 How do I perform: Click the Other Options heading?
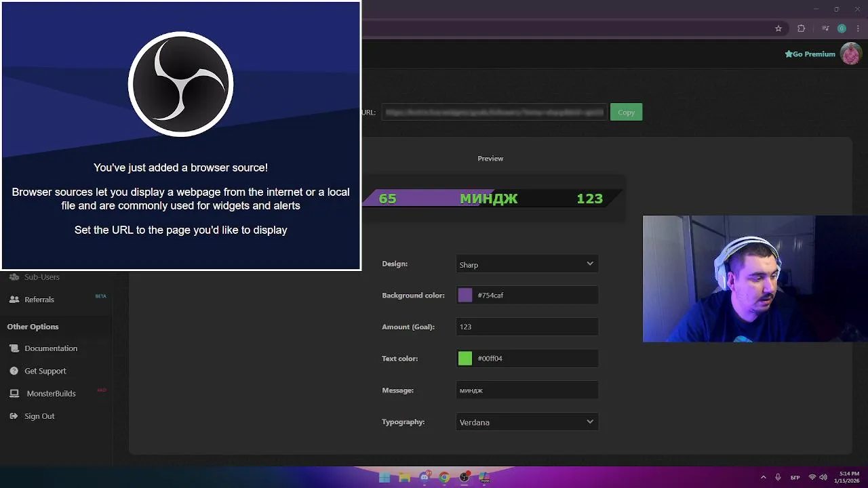pyautogui.click(x=33, y=327)
